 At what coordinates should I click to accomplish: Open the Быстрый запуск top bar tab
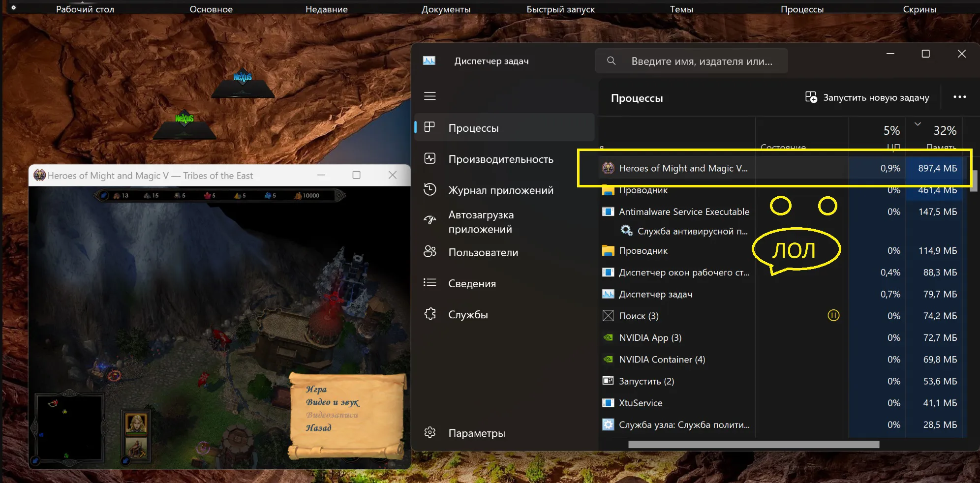tap(560, 9)
